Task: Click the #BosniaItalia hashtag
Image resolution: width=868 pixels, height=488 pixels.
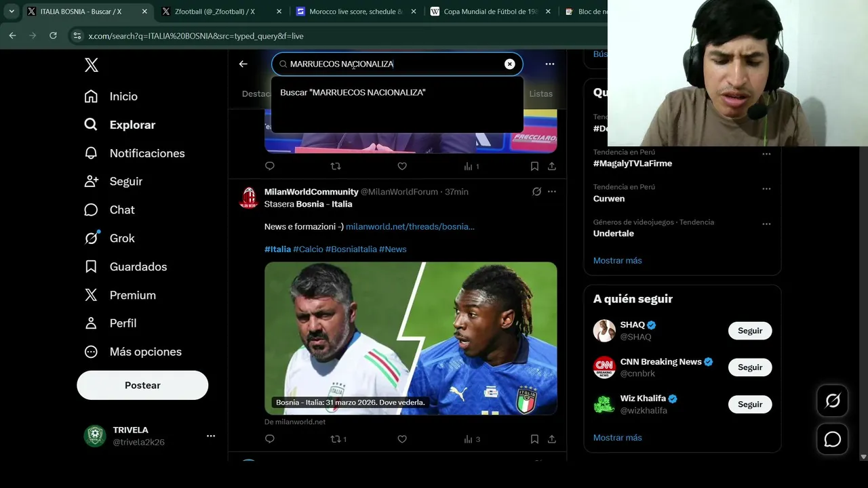Action: point(351,249)
